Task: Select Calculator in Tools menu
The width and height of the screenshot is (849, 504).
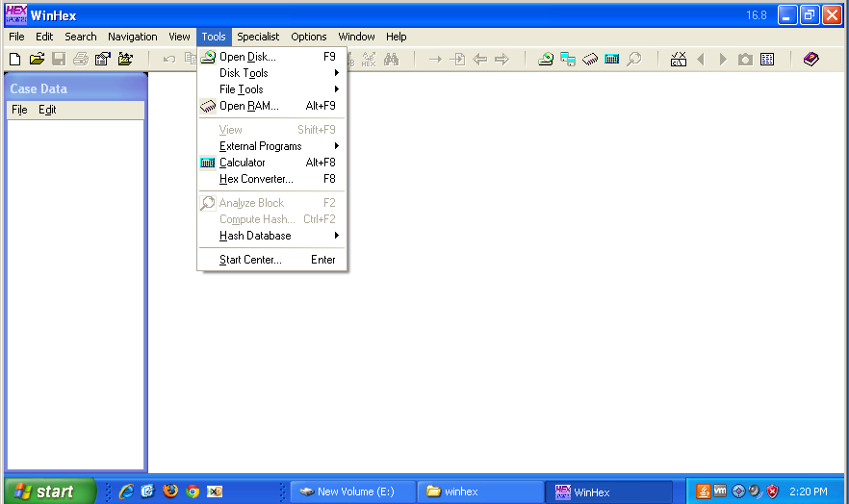Action: (271, 163)
